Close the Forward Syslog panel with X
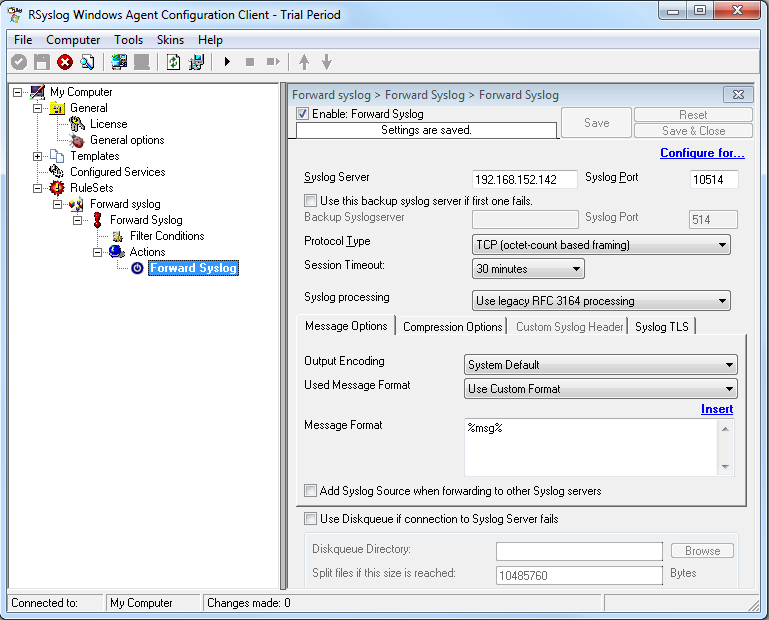769x620 pixels. [738, 94]
